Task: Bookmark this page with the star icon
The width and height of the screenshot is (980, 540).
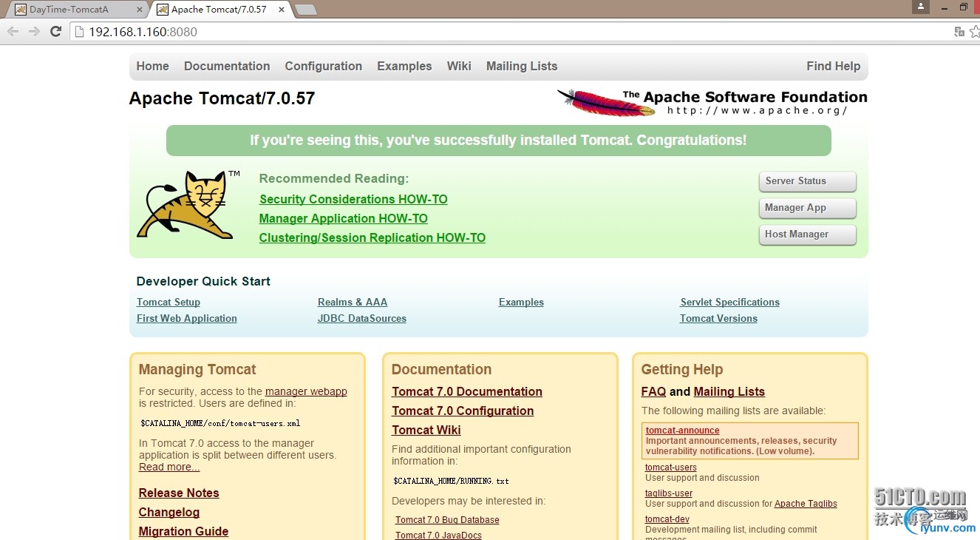Action: coord(975,31)
